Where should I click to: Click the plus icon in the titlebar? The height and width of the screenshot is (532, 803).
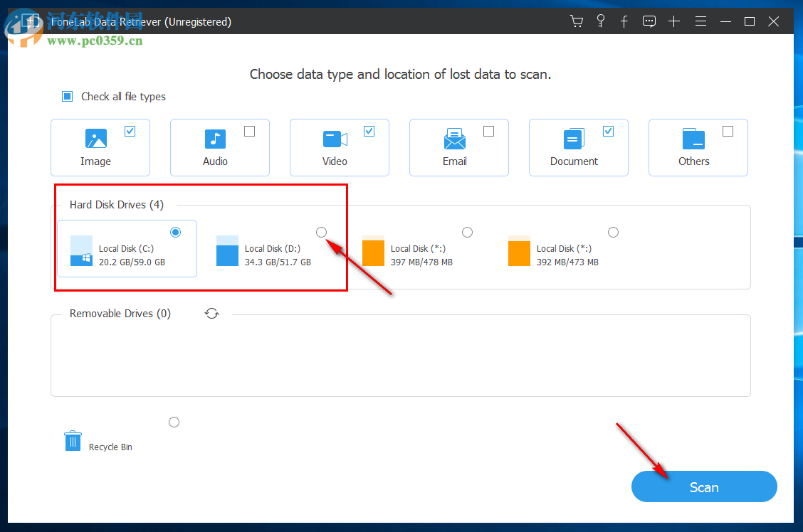(673, 21)
